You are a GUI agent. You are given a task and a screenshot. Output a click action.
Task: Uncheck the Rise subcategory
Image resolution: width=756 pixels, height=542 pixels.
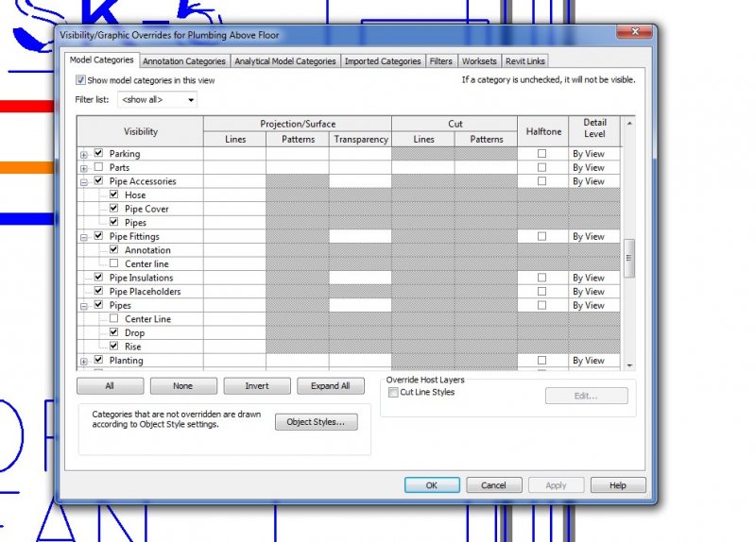(x=113, y=346)
